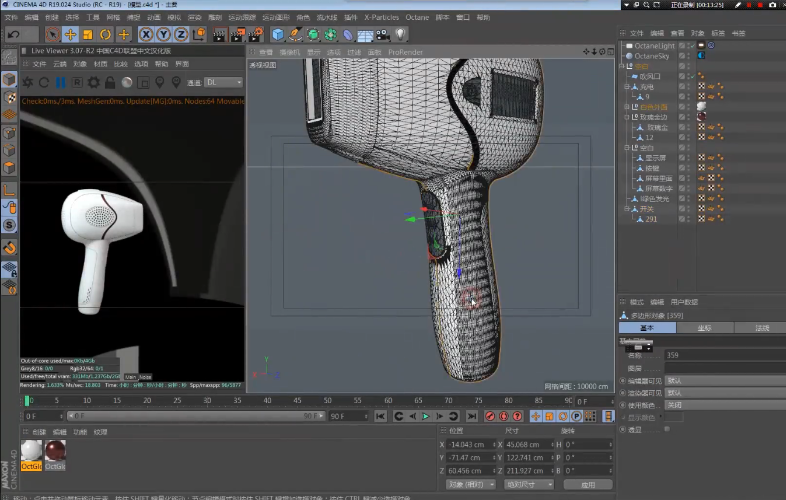Open the DL render mode dropdown
Viewport: 786px width, 500px height.
223,82
